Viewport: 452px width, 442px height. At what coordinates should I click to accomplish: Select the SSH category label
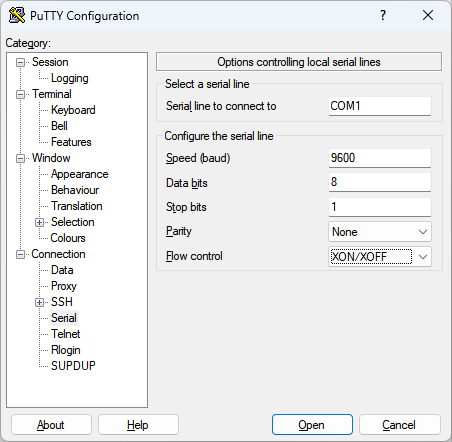(62, 302)
